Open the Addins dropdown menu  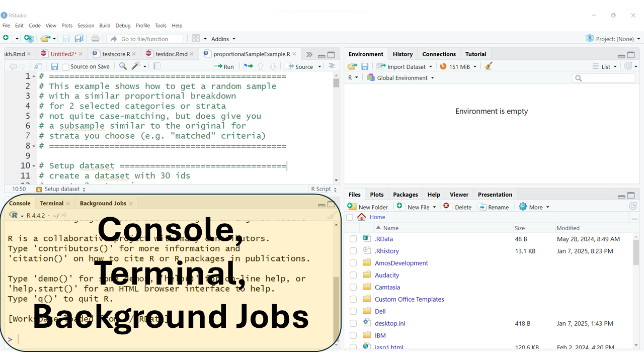(223, 39)
